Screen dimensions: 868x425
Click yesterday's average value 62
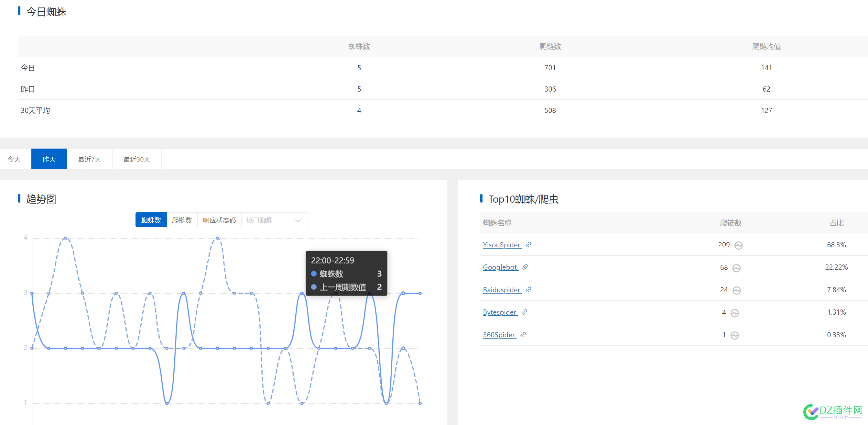(766, 89)
